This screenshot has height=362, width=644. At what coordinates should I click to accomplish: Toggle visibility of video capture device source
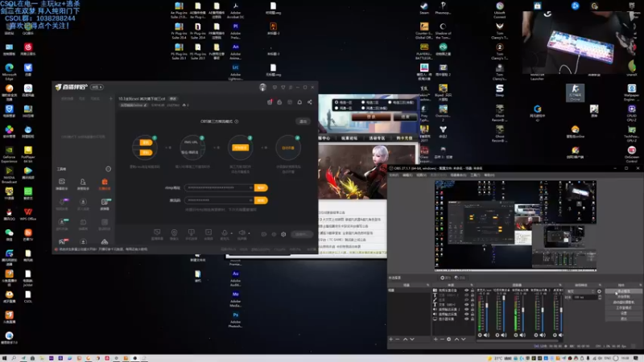coord(466,290)
